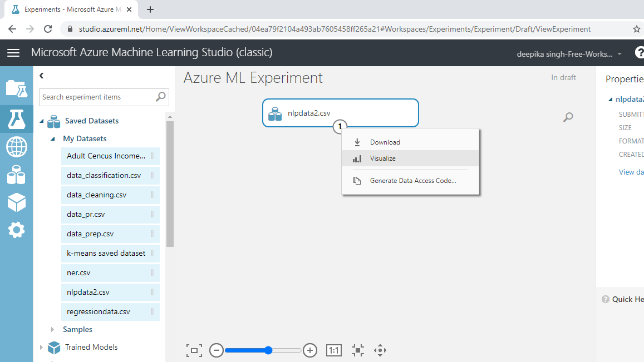The image size is (644, 362).
Task: Click the View dataset link in Properties
Action: tap(631, 172)
